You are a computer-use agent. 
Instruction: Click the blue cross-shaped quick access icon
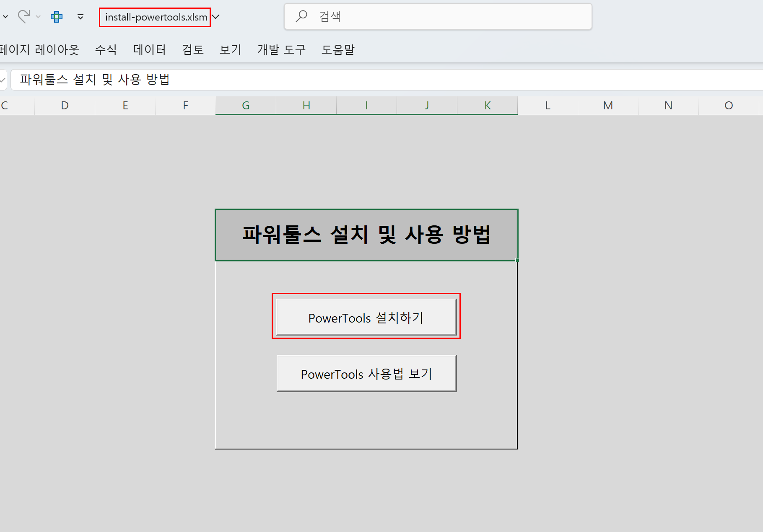pyautogui.click(x=57, y=17)
